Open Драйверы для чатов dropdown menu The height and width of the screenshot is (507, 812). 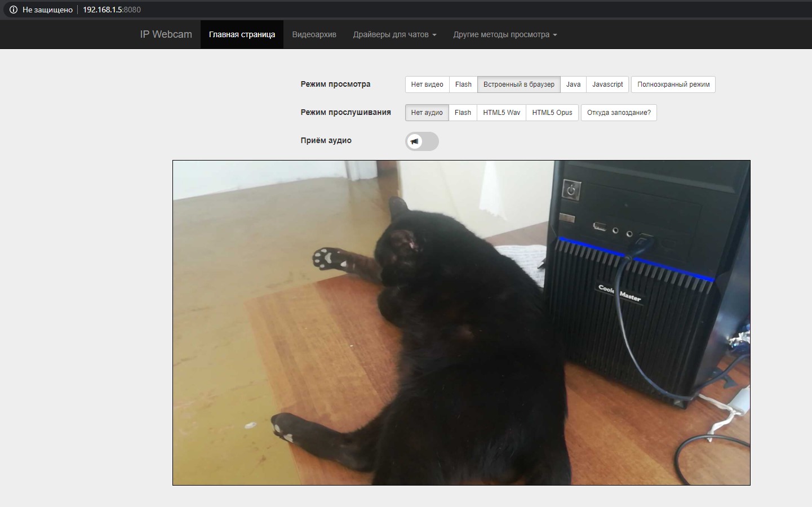394,34
